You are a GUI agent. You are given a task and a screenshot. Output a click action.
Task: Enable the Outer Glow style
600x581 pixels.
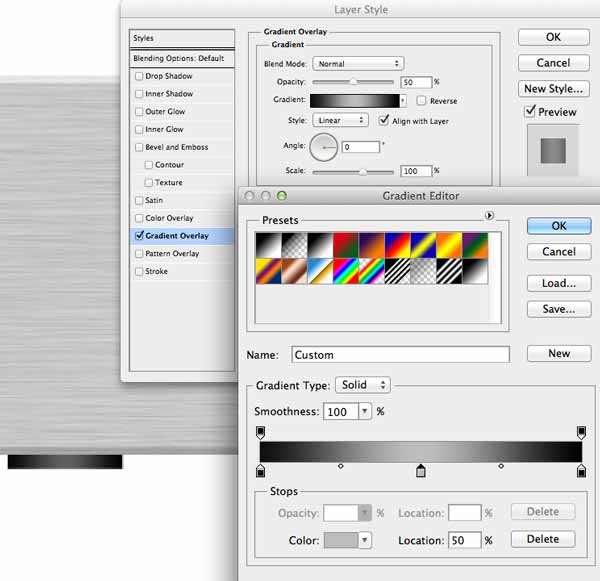139,112
